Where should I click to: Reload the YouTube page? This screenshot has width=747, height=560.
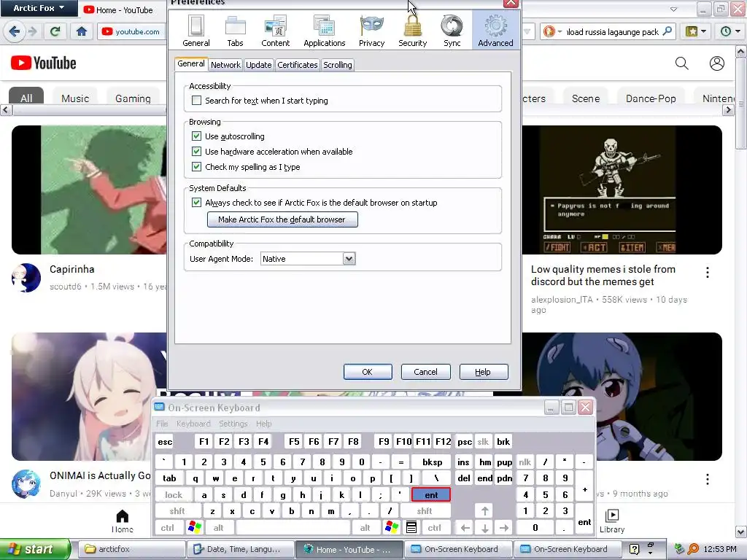click(x=55, y=31)
